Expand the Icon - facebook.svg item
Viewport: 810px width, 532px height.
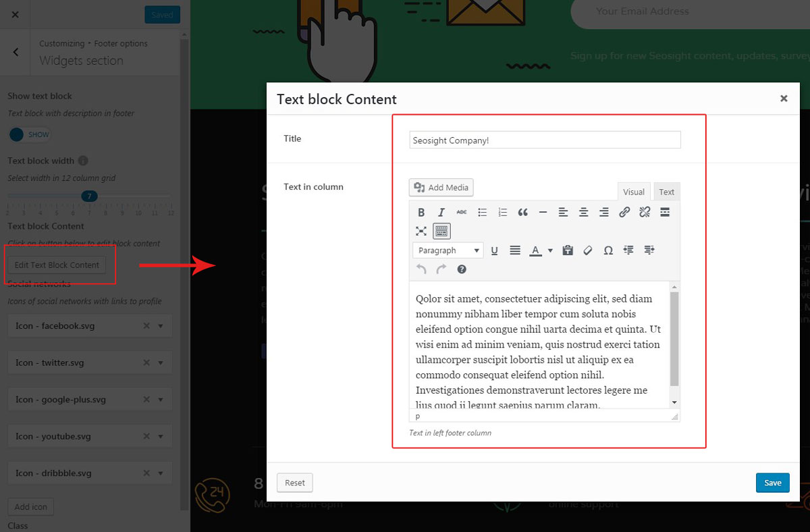tap(161, 326)
